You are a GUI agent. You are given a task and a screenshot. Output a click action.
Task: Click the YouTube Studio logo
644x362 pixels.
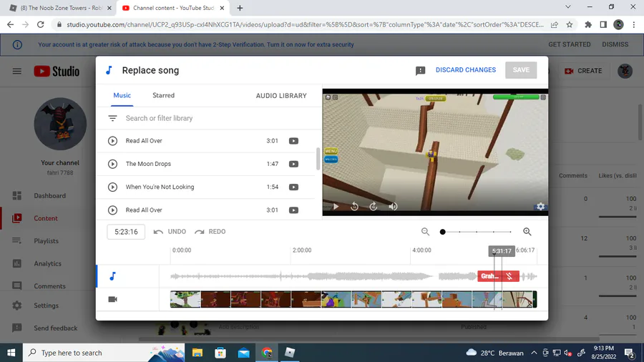(x=57, y=71)
